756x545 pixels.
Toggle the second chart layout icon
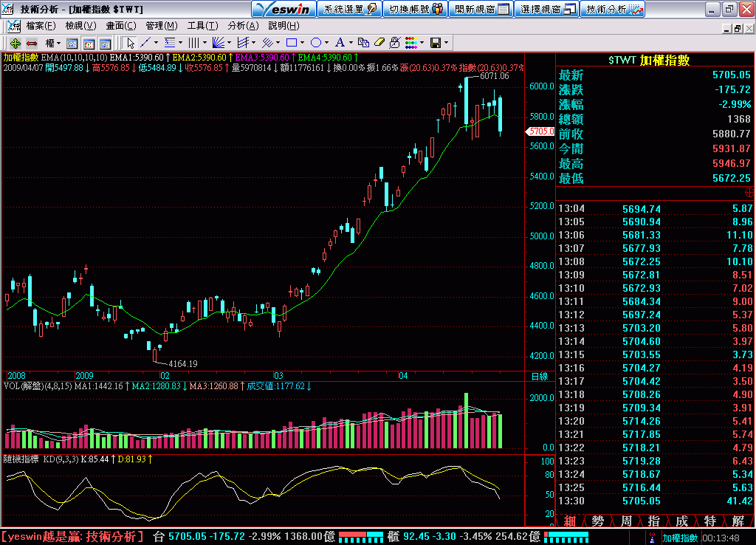(x=89, y=44)
